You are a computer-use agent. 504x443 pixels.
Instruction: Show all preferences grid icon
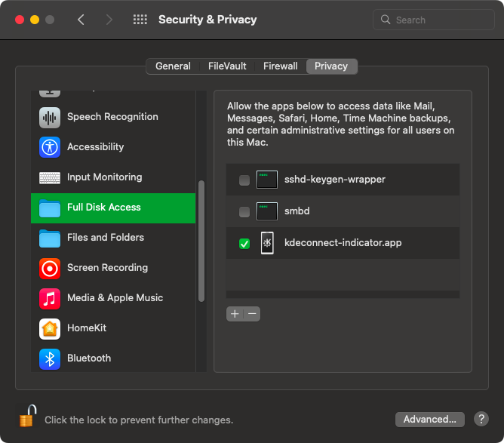click(x=140, y=20)
